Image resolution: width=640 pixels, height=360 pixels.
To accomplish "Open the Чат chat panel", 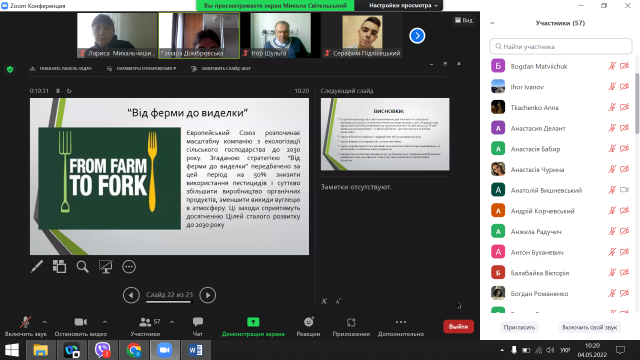I will click(198, 327).
